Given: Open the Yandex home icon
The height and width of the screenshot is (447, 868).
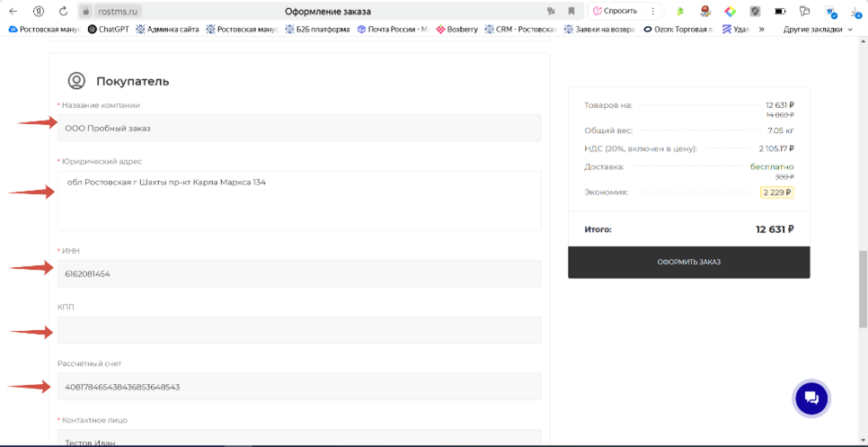Looking at the screenshot, I should point(39,12).
